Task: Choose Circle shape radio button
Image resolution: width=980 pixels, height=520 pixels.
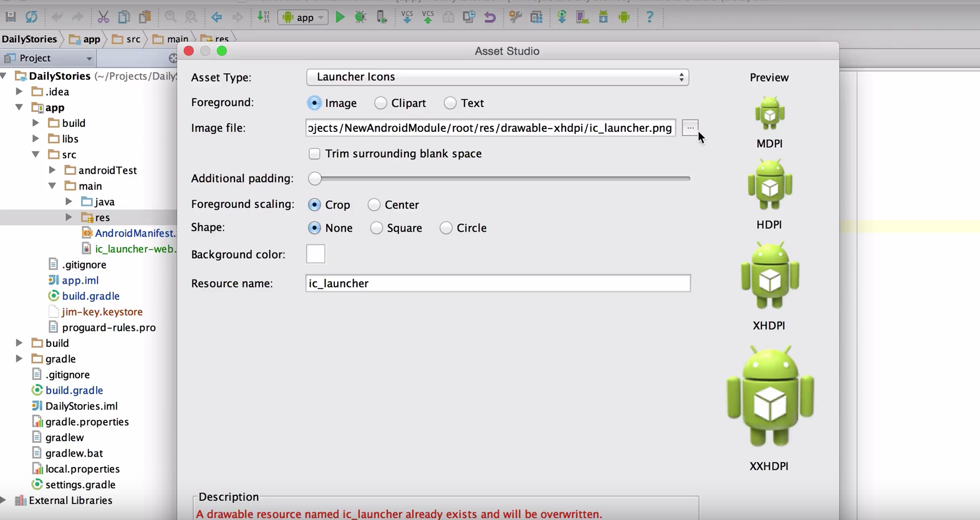Action: tap(446, 228)
